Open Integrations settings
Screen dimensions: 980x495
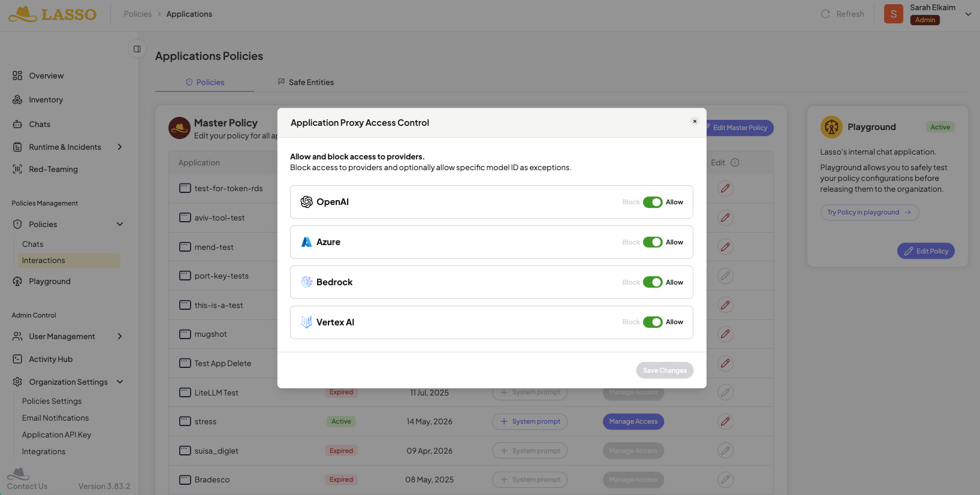coord(44,451)
